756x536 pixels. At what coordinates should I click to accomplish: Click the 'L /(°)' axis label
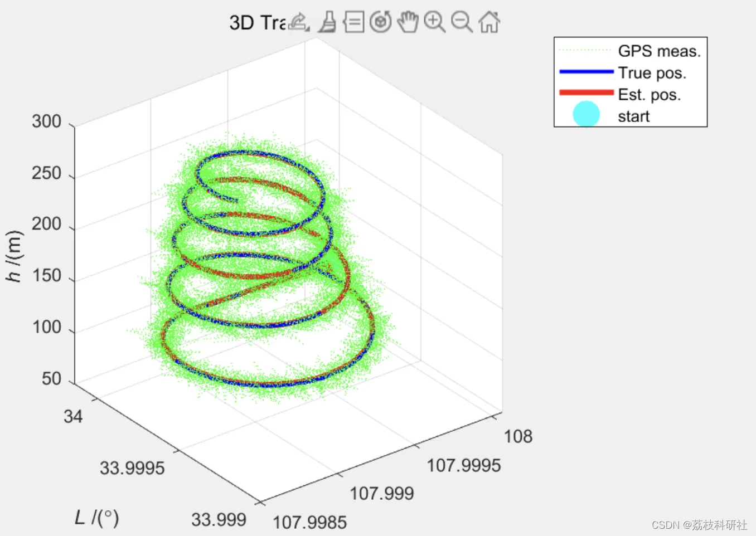(x=97, y=518)
